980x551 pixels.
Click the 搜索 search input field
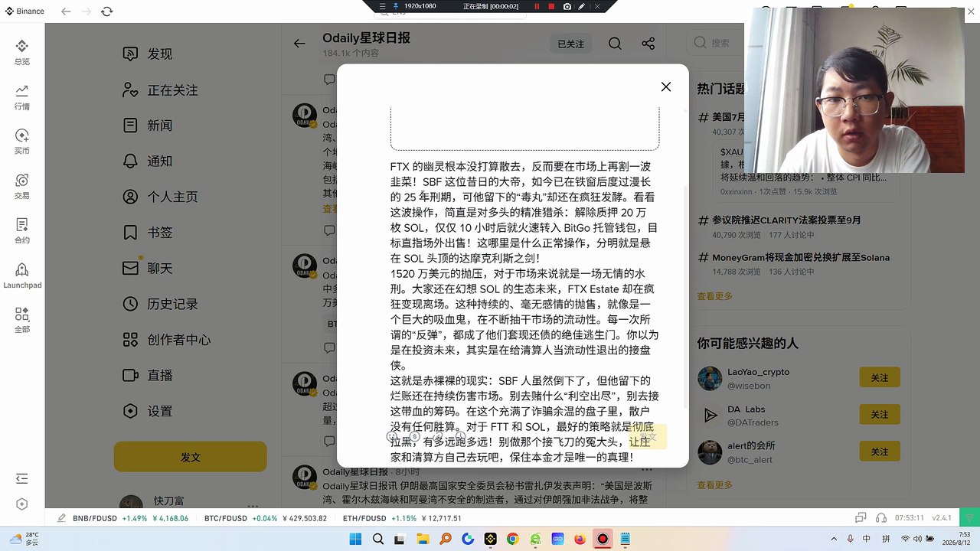716,44
